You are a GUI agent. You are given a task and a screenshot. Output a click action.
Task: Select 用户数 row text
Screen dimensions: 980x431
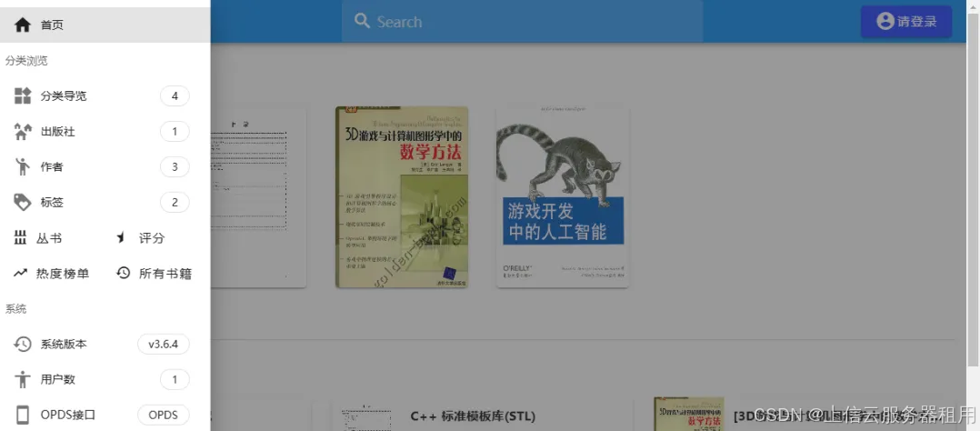tap(58, 380)
